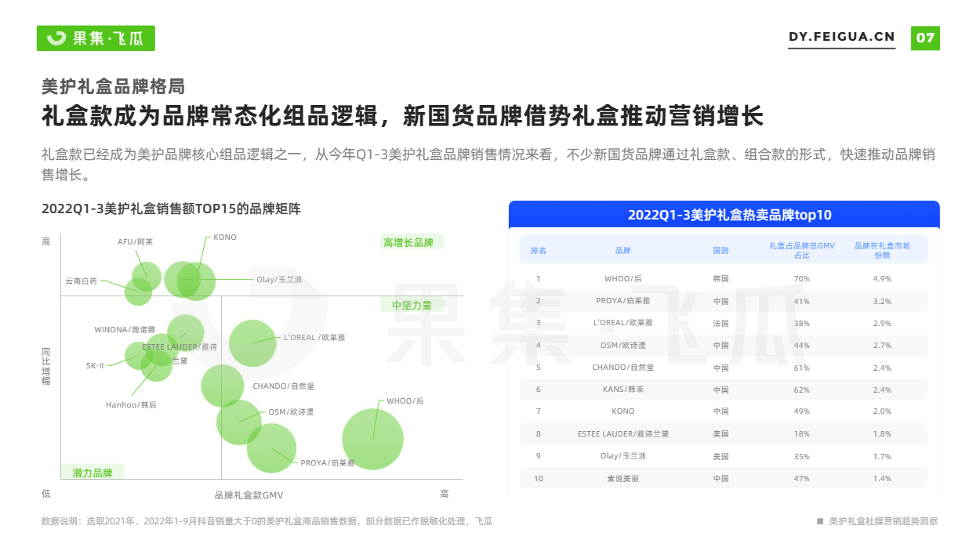
Task: Click the 62% value in the KANS row
Action: (802, 390)
